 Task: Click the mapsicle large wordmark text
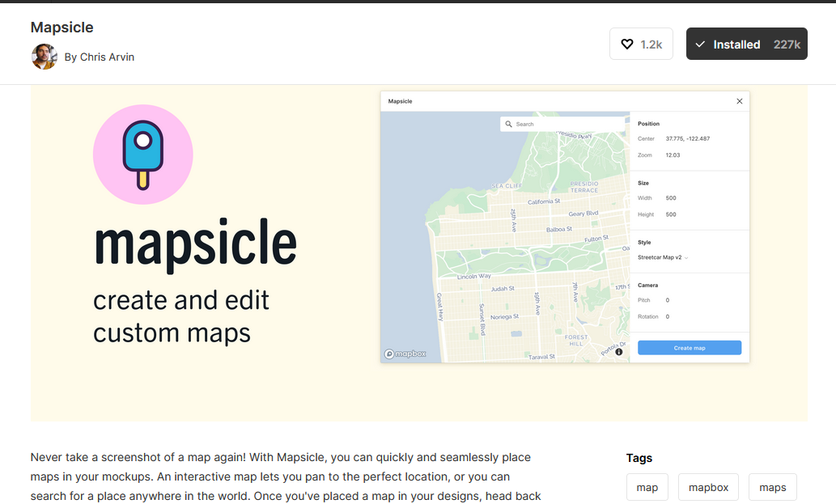(x=195, y=244)
